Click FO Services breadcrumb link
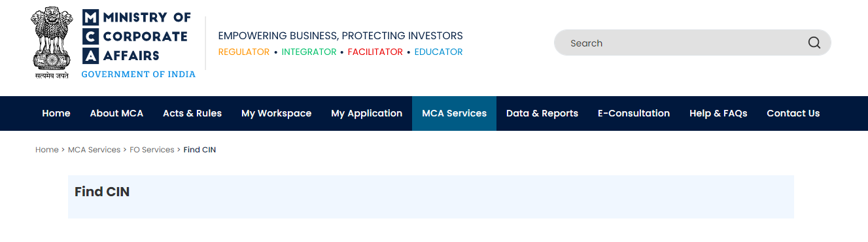The height and width of the screenshot is (242, 868). (x=152, y=150)
